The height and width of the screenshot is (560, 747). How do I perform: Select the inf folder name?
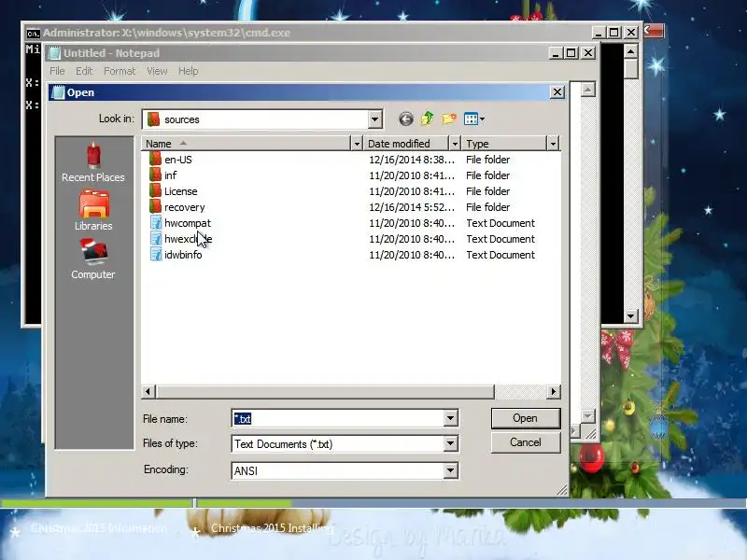171,175
